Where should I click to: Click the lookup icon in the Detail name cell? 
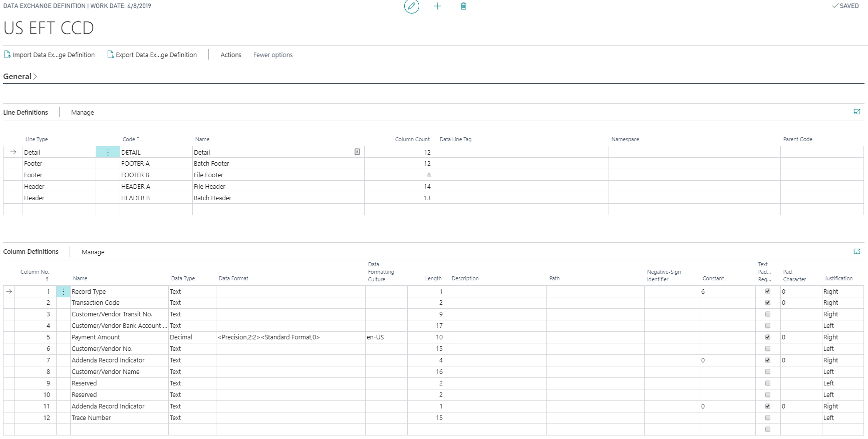click(x=357, y=152)
